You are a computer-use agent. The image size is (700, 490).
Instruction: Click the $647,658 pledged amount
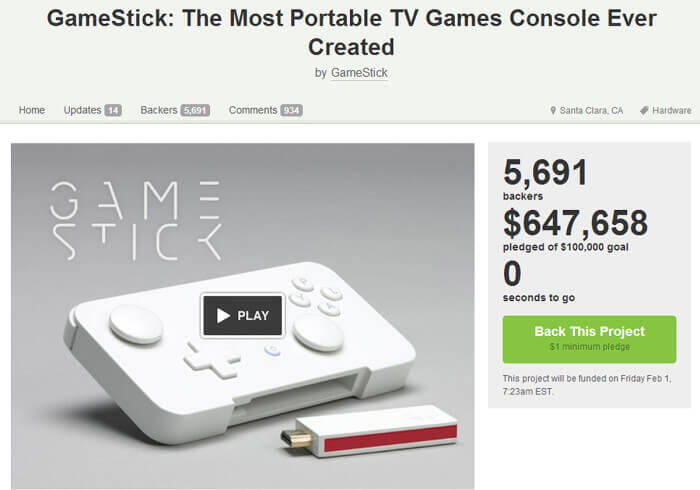pyautogui.click(x=575, y=223)
